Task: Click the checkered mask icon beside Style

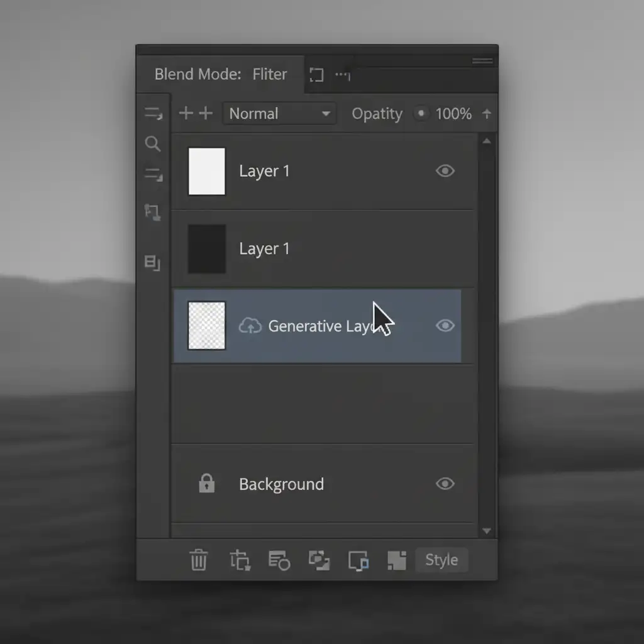Action: (397, 560)
